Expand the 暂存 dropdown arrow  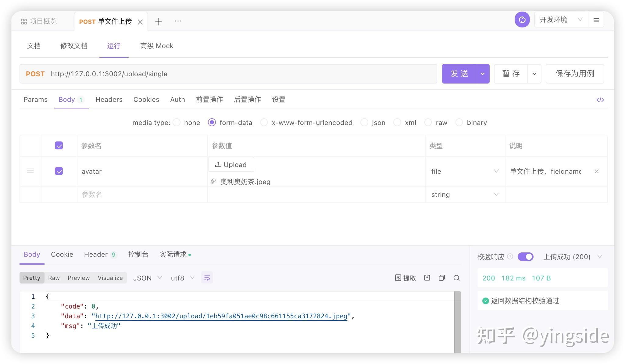(x=534, y=74)
